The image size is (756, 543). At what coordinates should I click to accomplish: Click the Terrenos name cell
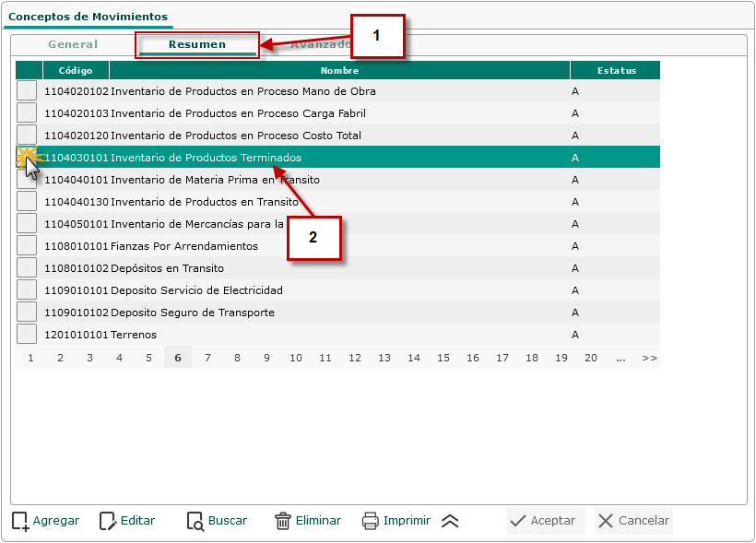point(134,335)
